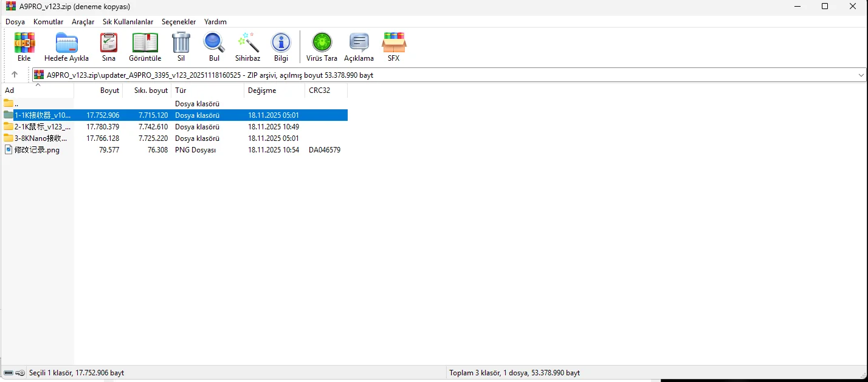Go up one folder level arrow
Image resolution: width=868 pixels, height=382 pixels.
(x=15, y=75)
